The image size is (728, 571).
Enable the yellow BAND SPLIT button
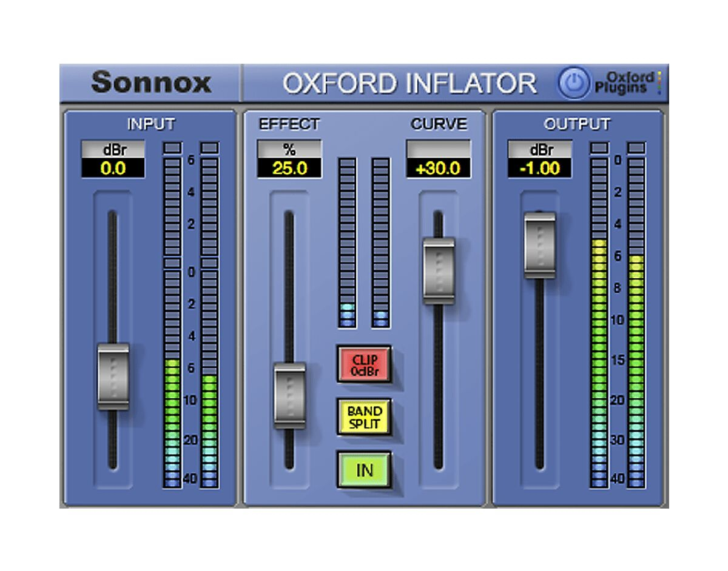click(x=364, y=417)
